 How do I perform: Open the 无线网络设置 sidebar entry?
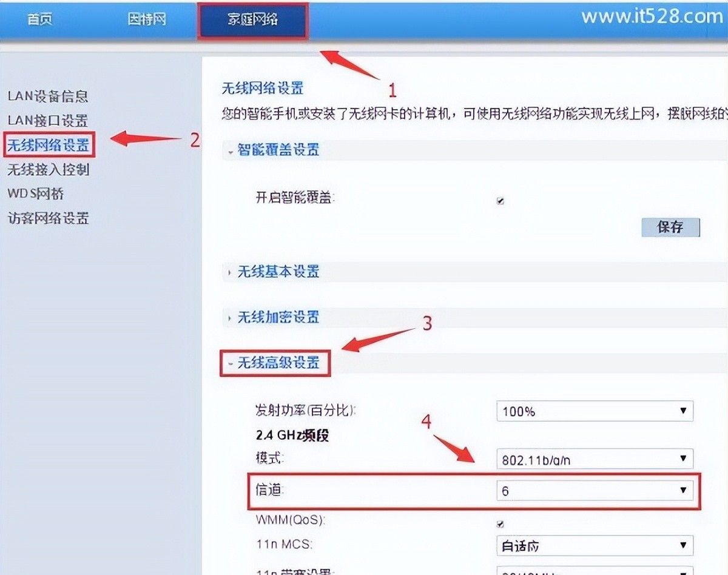[x=49, y=146]
